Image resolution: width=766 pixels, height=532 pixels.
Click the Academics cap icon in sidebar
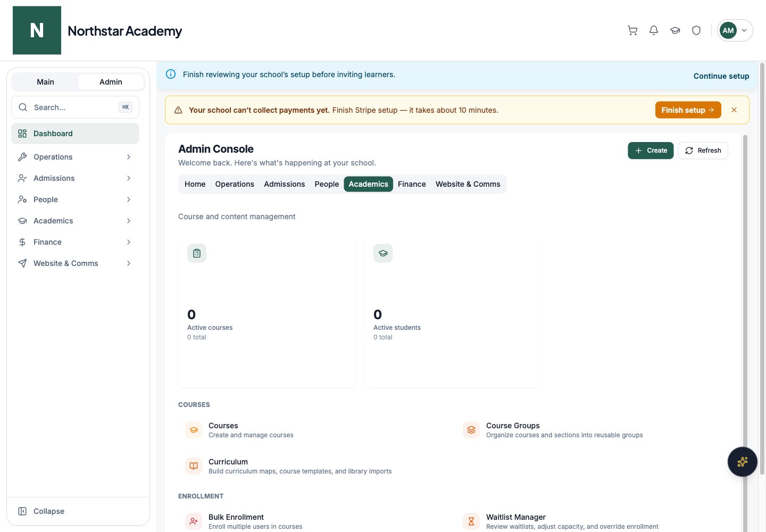point(22,221)
